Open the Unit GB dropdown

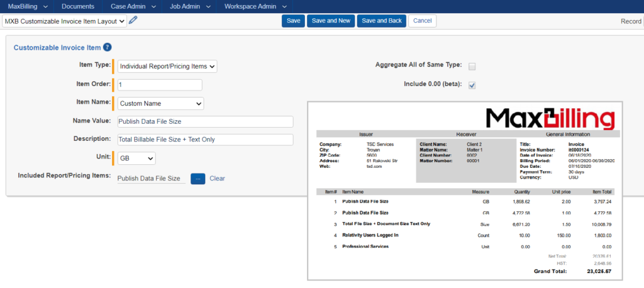click(136, 158)
